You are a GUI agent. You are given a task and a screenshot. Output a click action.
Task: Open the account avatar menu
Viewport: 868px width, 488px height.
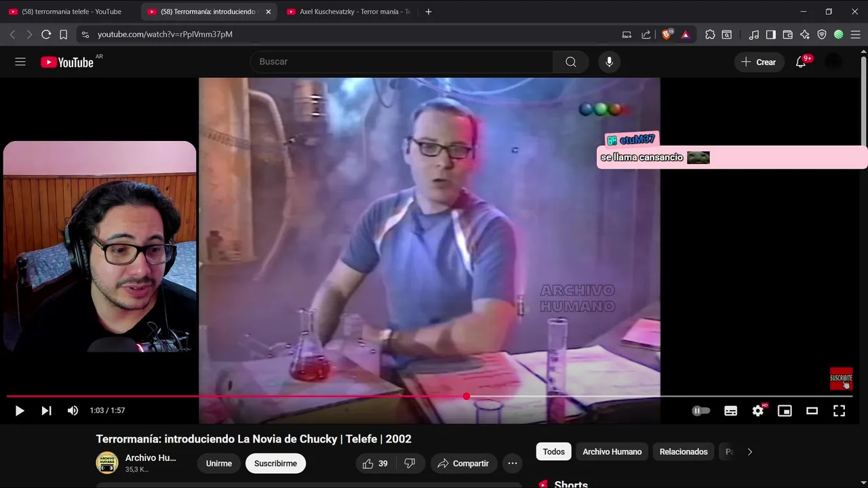point(833,62)
